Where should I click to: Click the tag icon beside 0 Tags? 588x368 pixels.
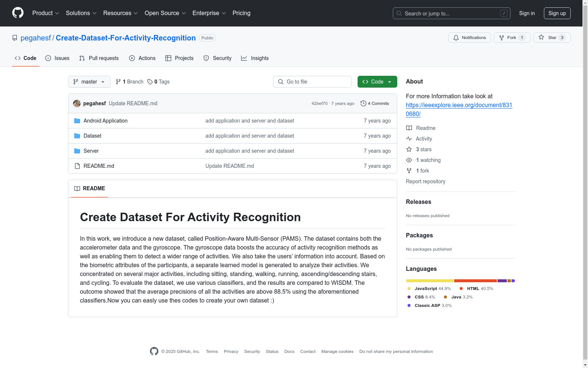pos(150,82)
